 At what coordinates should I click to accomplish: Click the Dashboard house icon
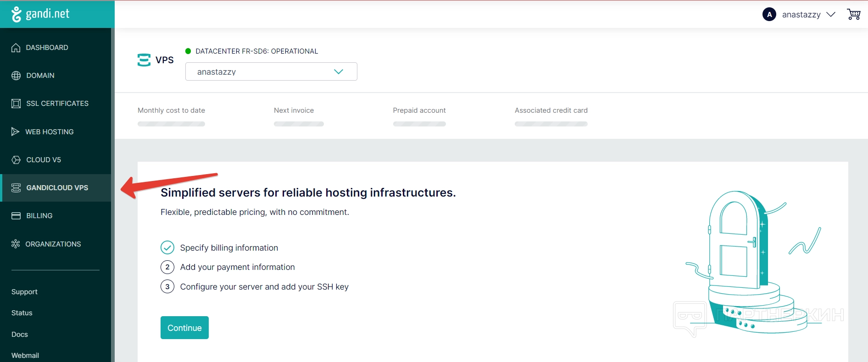[x=16, y=48]
